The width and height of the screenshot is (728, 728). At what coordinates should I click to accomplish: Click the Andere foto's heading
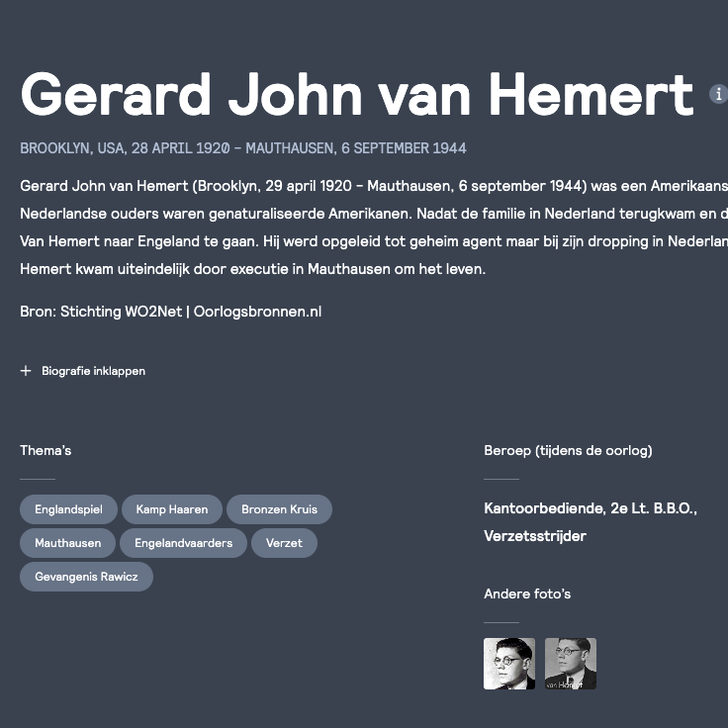click(527, 593)
